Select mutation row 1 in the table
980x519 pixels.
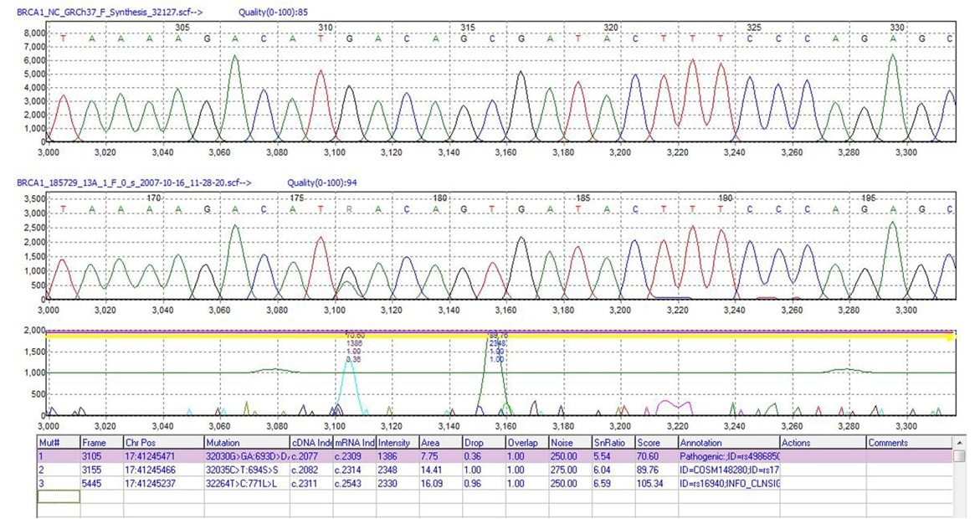tap(58, 456)
